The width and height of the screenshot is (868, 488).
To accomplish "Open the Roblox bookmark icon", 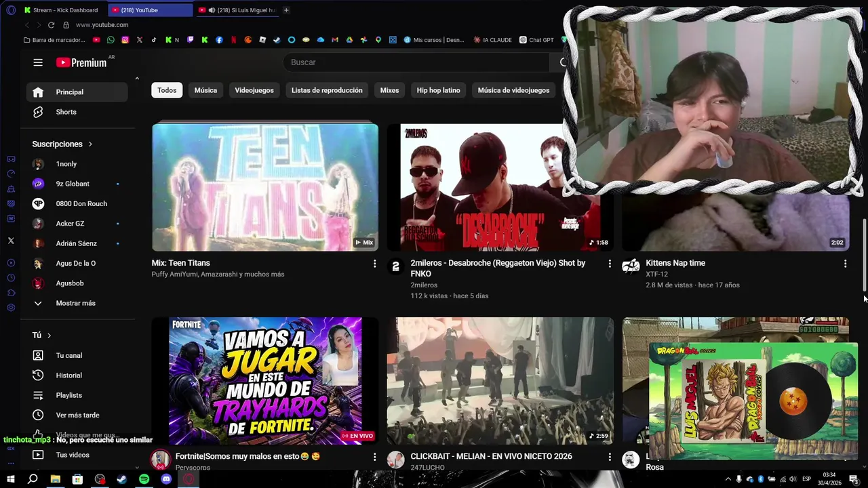I will pos(262,40).
